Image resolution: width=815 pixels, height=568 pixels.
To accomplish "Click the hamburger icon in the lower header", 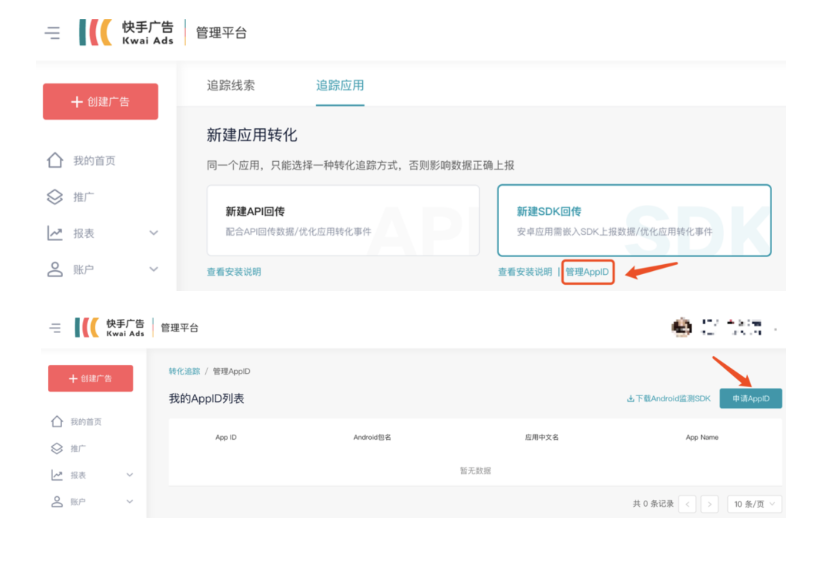I will click(x=55, y=328).
